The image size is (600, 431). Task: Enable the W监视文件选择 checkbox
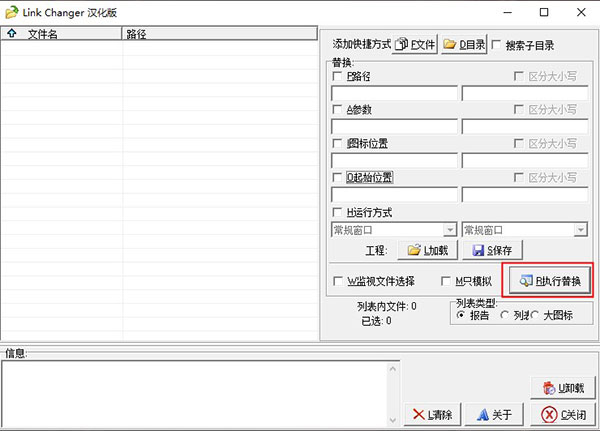(x=338, y=281)
